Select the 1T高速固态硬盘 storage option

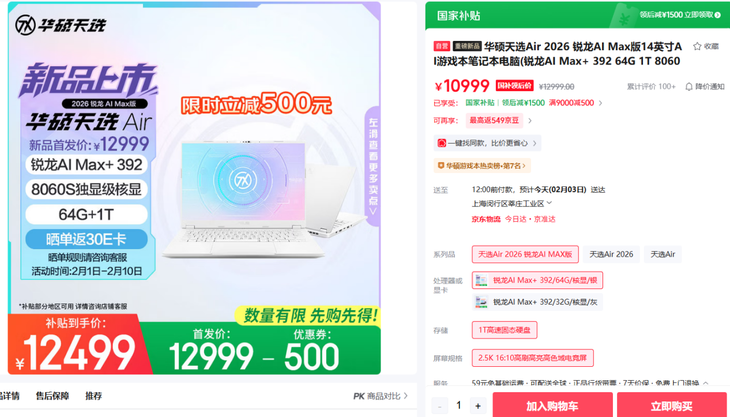[504, 330]
